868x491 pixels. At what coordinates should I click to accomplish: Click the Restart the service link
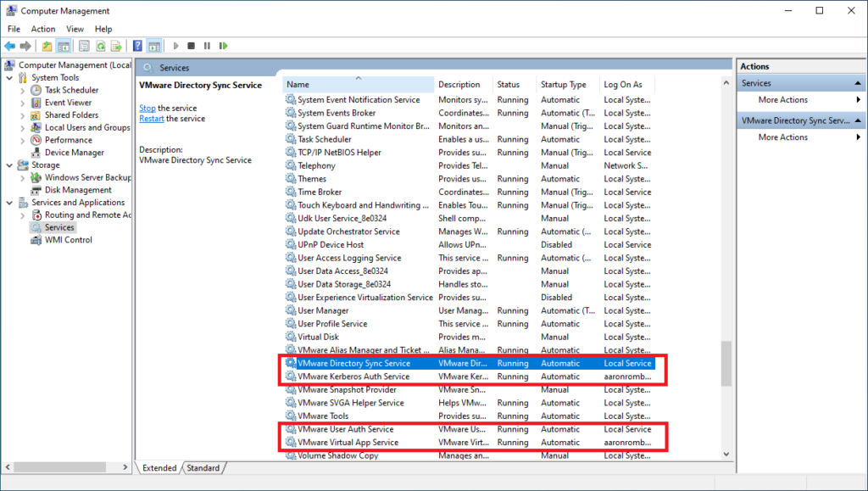152,119
